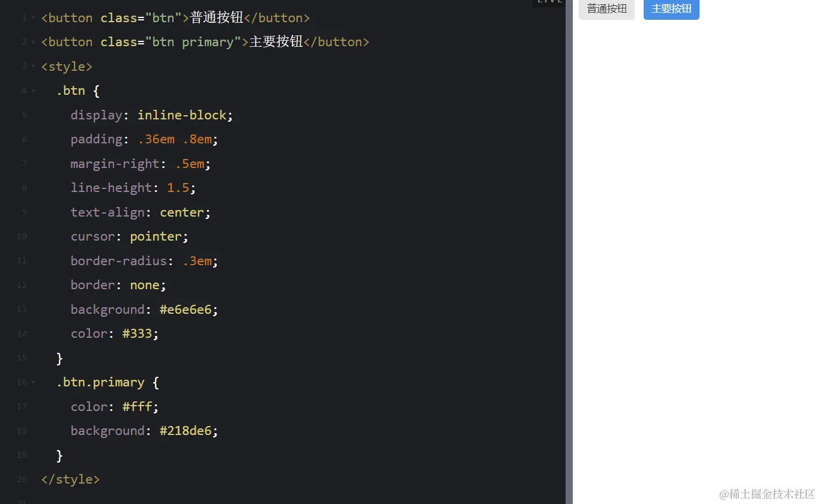Viewport: 819px width, 504px height.
Task: Click line number 8 in the gutter
Action: [x=24, y=188]
